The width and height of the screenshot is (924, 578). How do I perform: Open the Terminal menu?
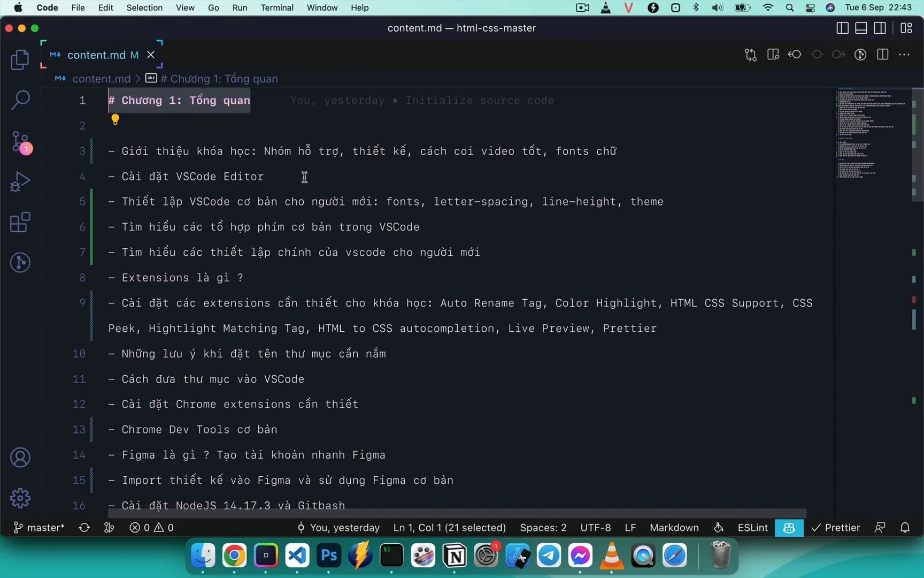[x=276, y=7]
